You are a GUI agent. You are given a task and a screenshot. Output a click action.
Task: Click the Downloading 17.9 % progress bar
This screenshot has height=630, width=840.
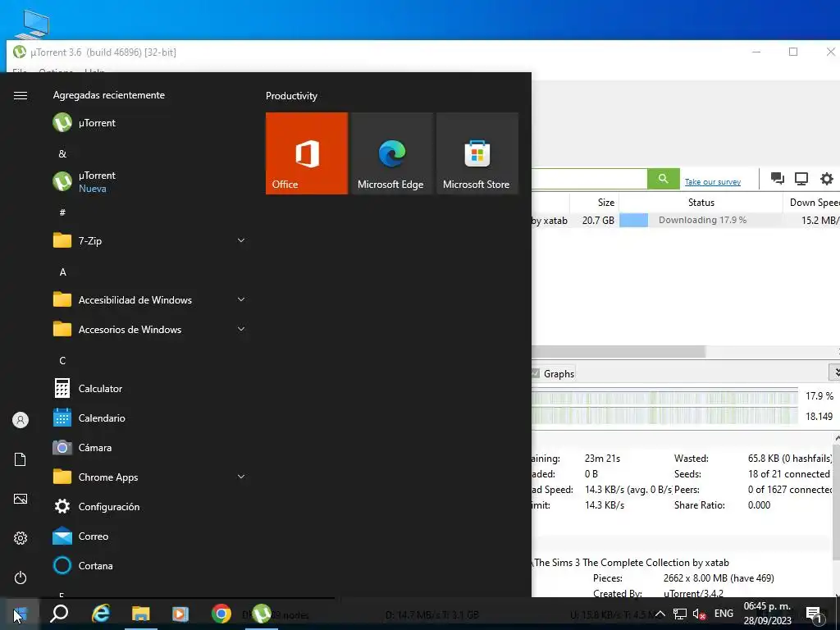701,220
